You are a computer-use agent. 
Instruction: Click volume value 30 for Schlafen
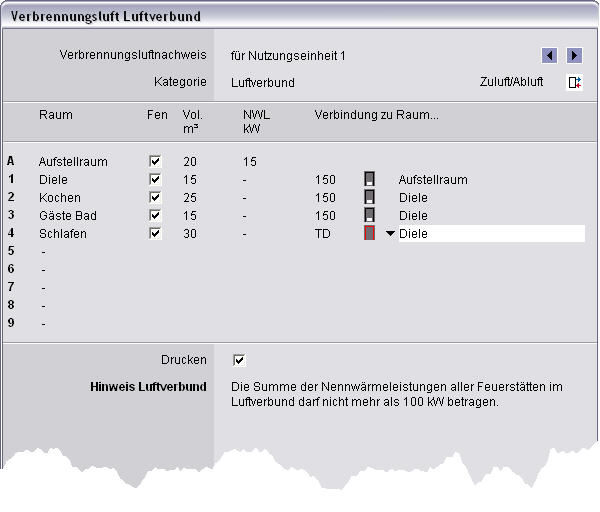click(x=190, y=234)
